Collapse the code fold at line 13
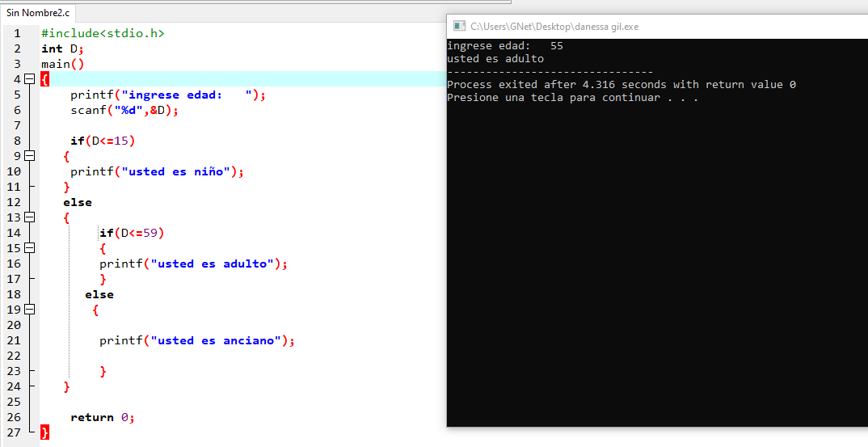This screenshot has width=868, height=447. pyautogui.click(x=29, y=217)
